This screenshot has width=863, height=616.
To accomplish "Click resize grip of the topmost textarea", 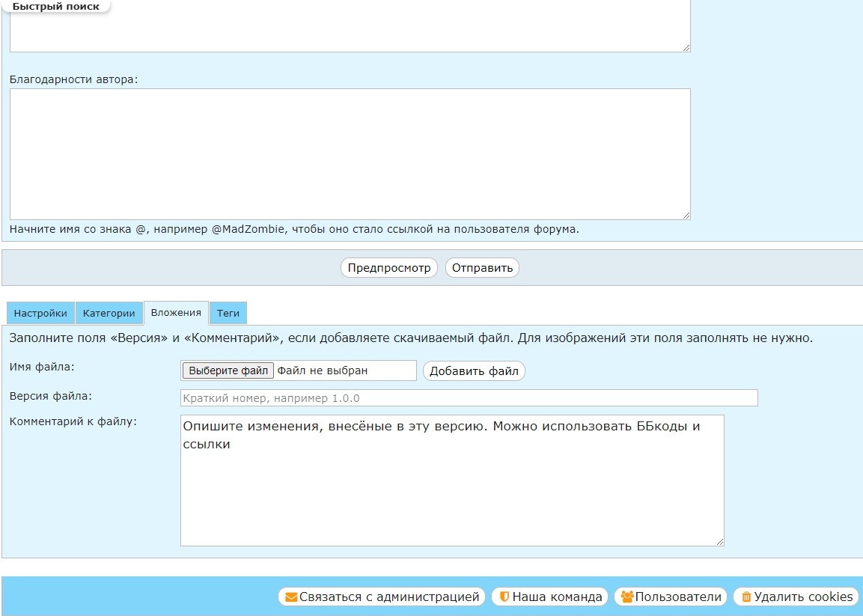I will coord(686,48).
